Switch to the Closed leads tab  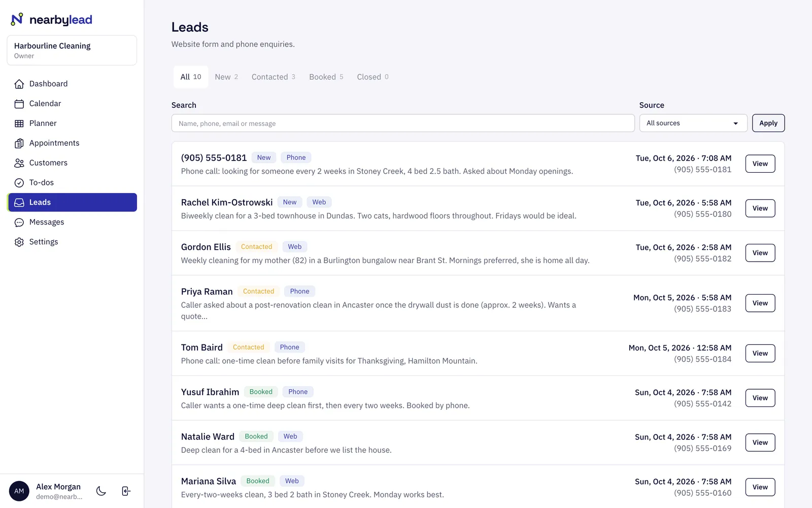point(373,77)
